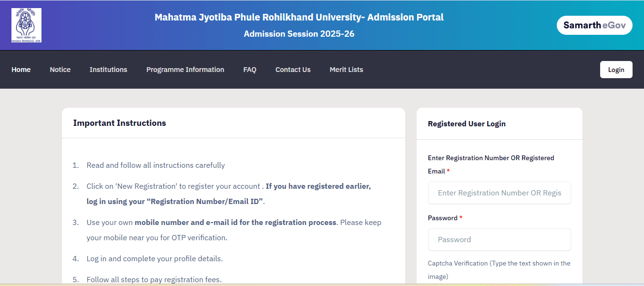Focus the Registration Number or Email field

tap(499, 193)
